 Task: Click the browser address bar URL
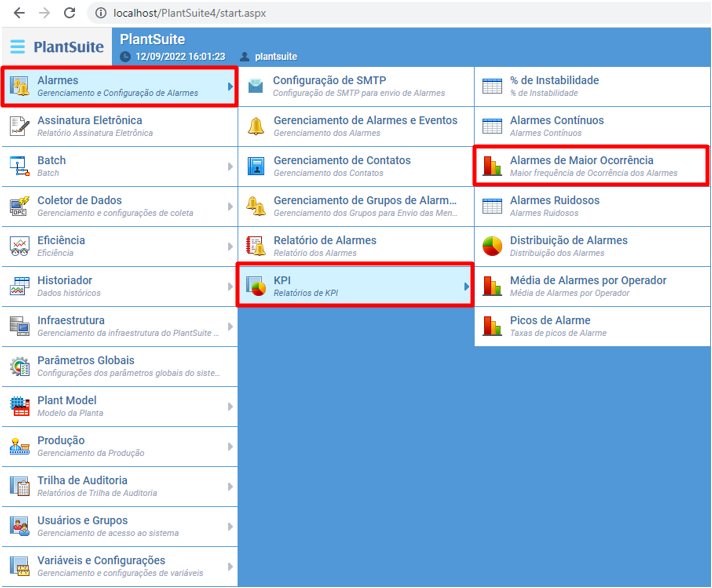click(x=190, y=13)
